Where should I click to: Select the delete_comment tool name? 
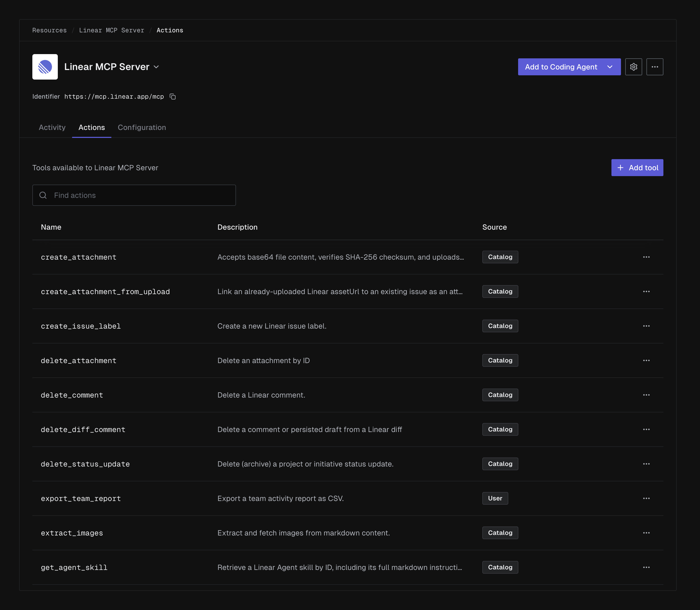coord(72,395)
